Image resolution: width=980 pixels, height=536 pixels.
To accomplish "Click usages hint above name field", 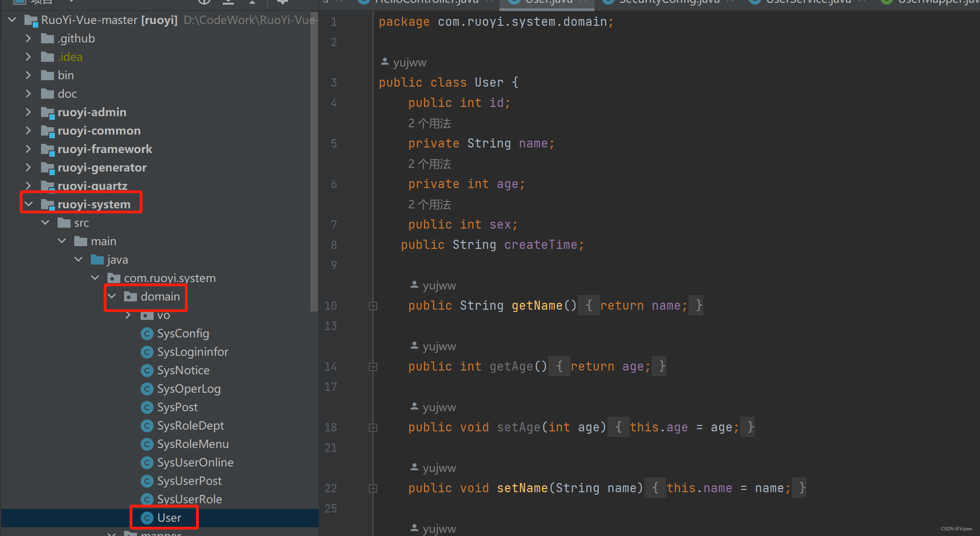I will click(x=429, y=124).
